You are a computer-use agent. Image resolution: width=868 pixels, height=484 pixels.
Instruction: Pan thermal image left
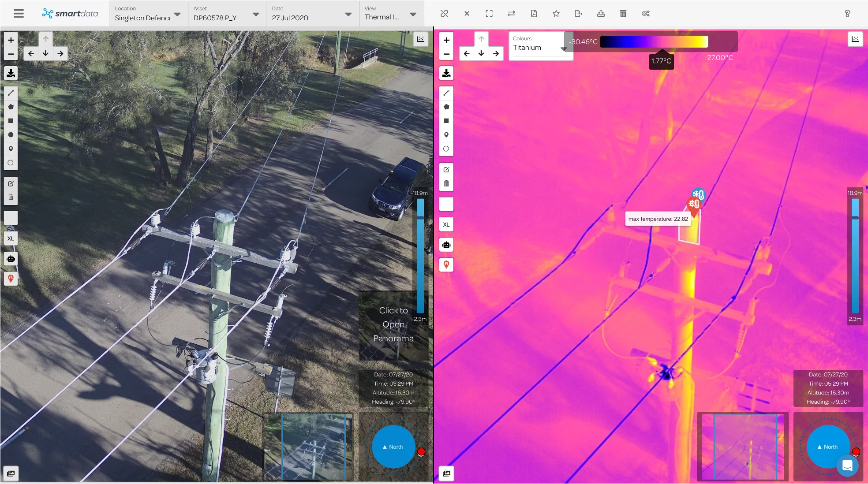tap(467, 54)
